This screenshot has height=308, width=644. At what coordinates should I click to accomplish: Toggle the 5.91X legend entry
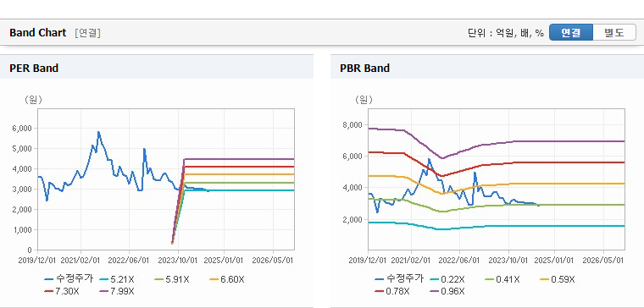coord(172,279)
